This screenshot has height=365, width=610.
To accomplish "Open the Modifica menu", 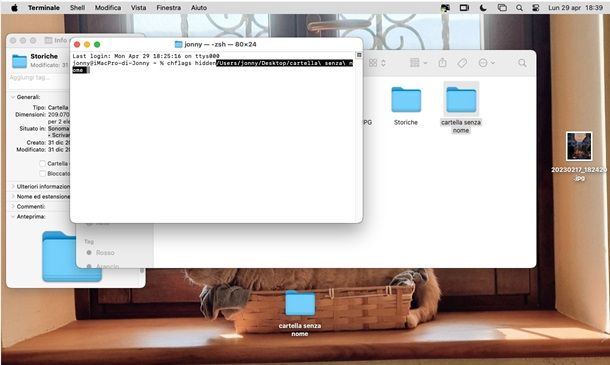I will pos(108,8).
